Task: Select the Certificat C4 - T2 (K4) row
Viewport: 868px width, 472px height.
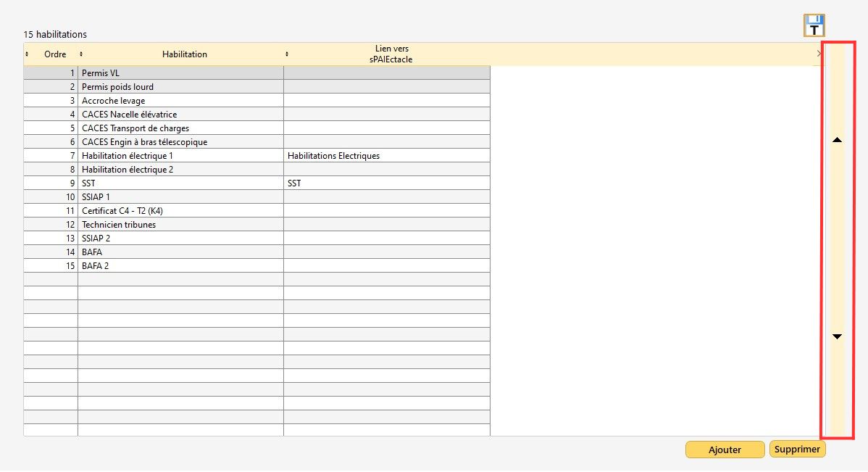Action: [180, 211]
